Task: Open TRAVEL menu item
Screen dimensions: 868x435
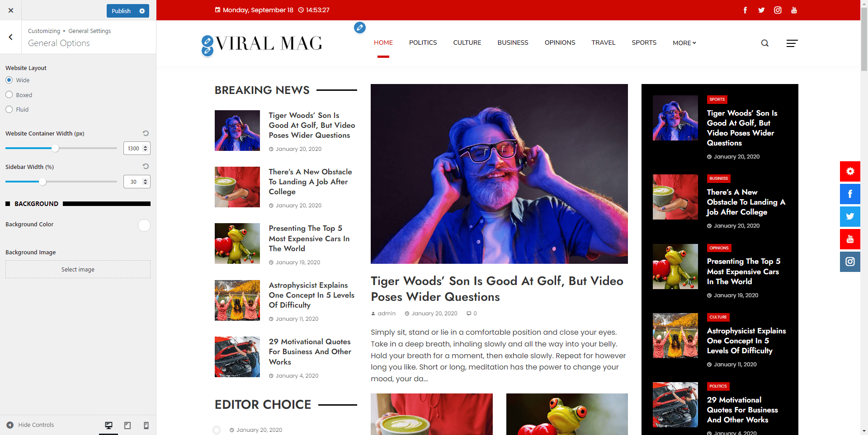Action: pos(604,42)
